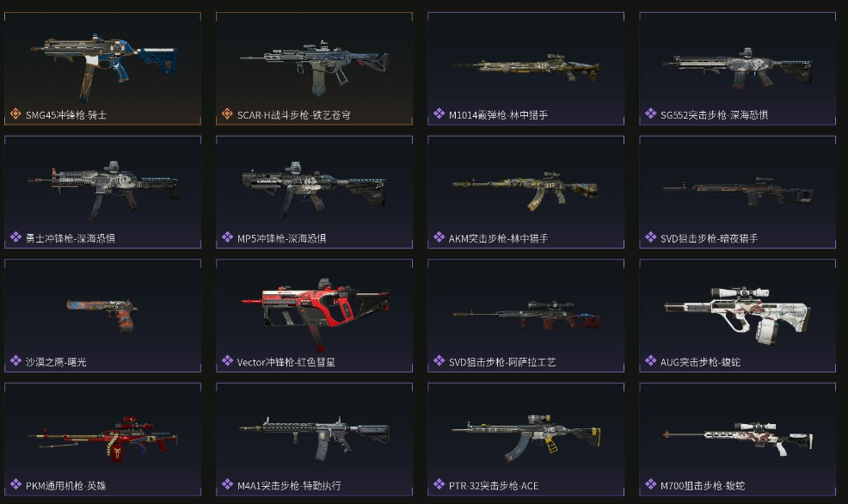Pick the 沙漠之鹰-曙光 pistol skin

click(102, 316)
